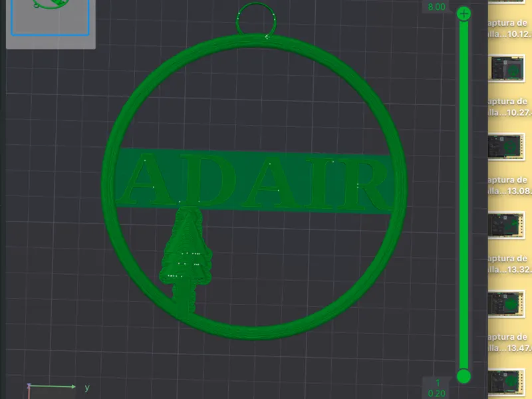
Task: Click the middle of the green layer slider track
Action: tap(464, 195)
